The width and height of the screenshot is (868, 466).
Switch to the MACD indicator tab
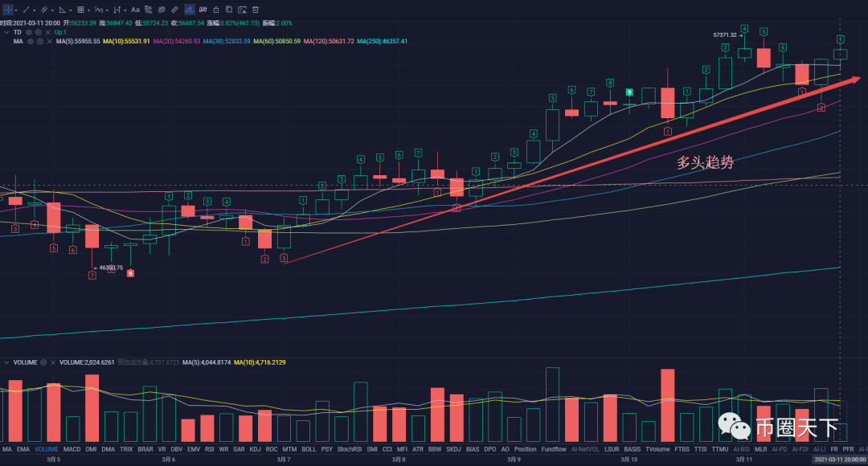coord(72,450)
